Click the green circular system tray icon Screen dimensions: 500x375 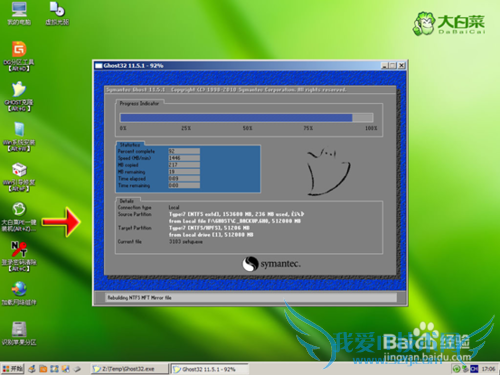click(x=456, y=369)
